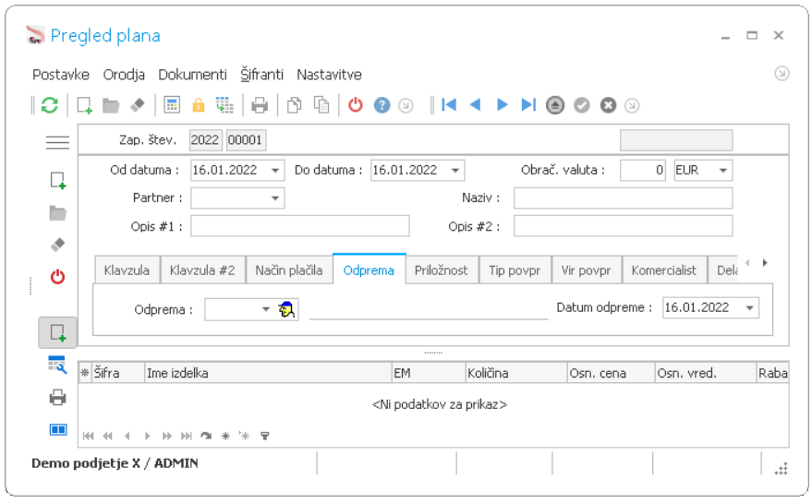
Task: Click into the Opis #2 text field
Action: point(623,226)
